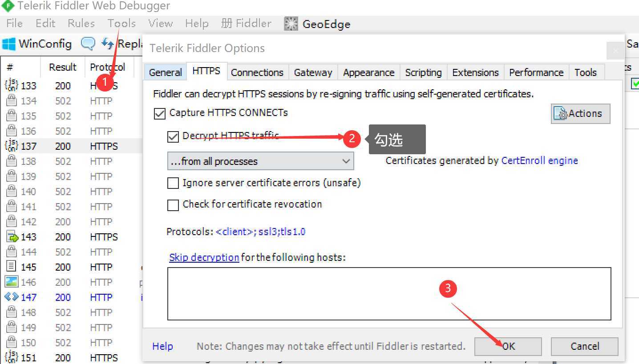The height and width of the screenshot is (364, 639).
Task: Switch to the Connections tab
Action: 257,72
